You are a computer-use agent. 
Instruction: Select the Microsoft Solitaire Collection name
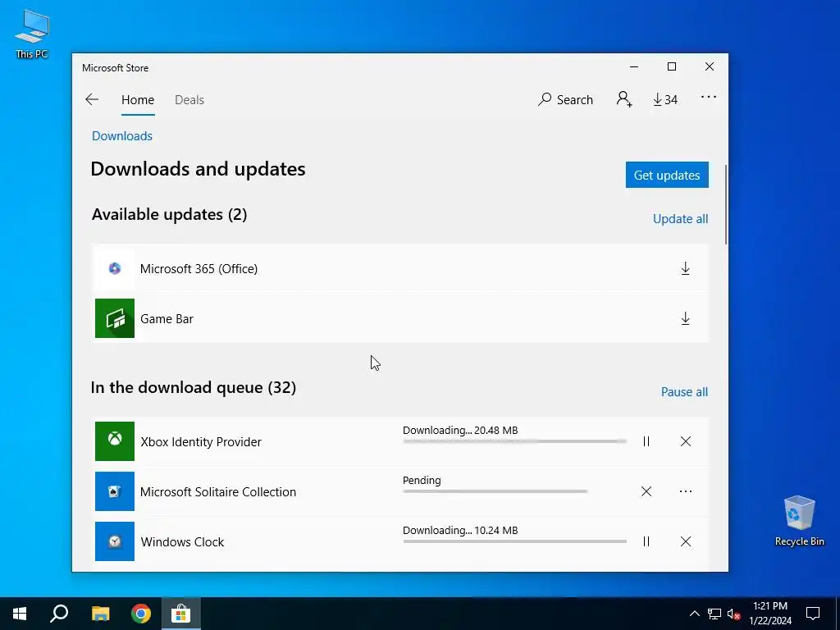pyautogui.click(x=218, y=492)
